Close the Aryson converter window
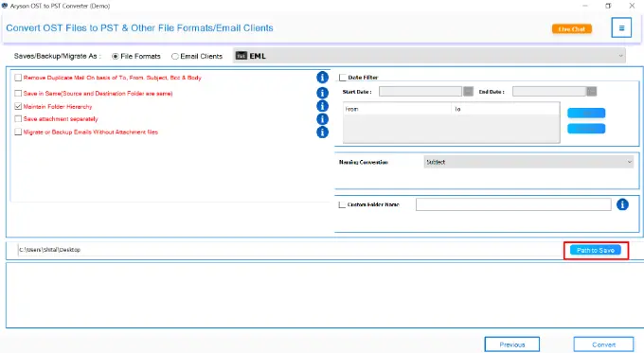The image size is (644, 353). pos(632,6)
